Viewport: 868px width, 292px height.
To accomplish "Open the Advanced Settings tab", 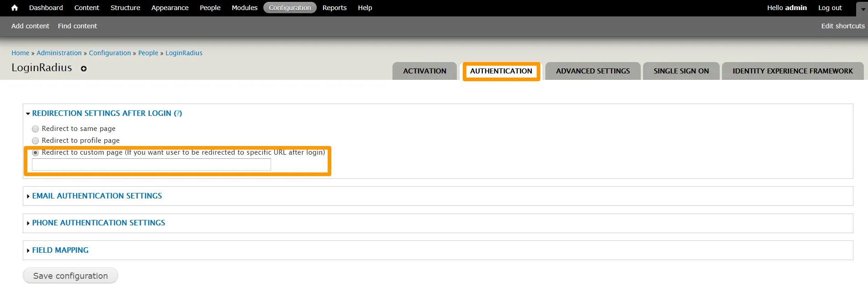I will [x=592, y=71].
